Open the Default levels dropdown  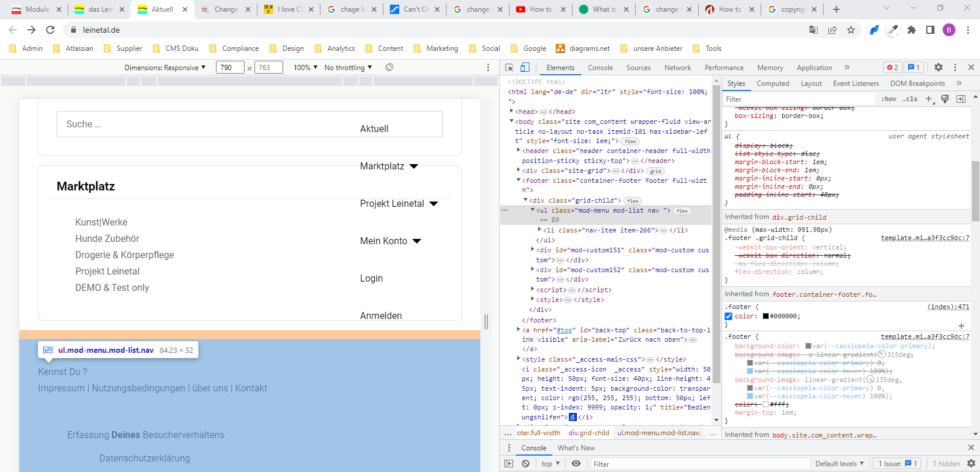(x=839, y=463)
